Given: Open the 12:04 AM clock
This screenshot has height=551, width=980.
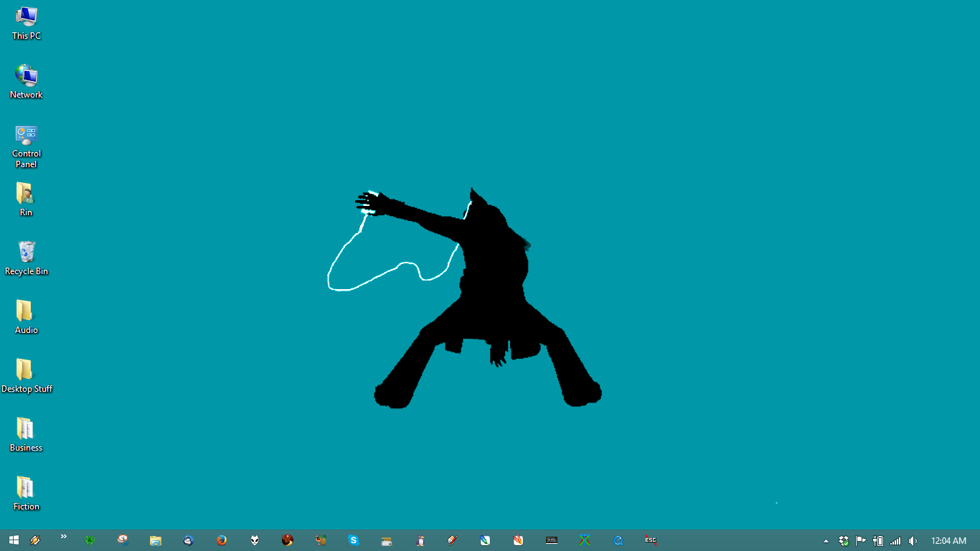Looking at the screenshot, I should click(948, 541).
